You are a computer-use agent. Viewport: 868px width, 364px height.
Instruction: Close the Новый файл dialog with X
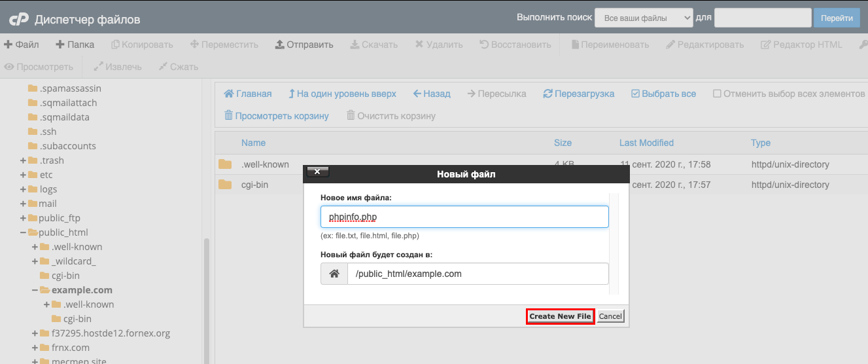click(x=317, y=172)
